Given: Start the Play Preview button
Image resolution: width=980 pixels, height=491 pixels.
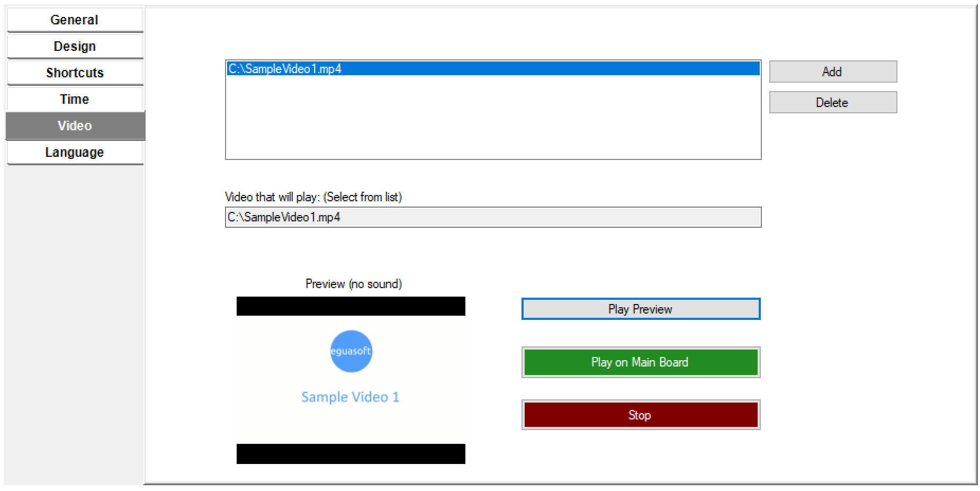Looking at the screenshot, I should pos(641,309).
